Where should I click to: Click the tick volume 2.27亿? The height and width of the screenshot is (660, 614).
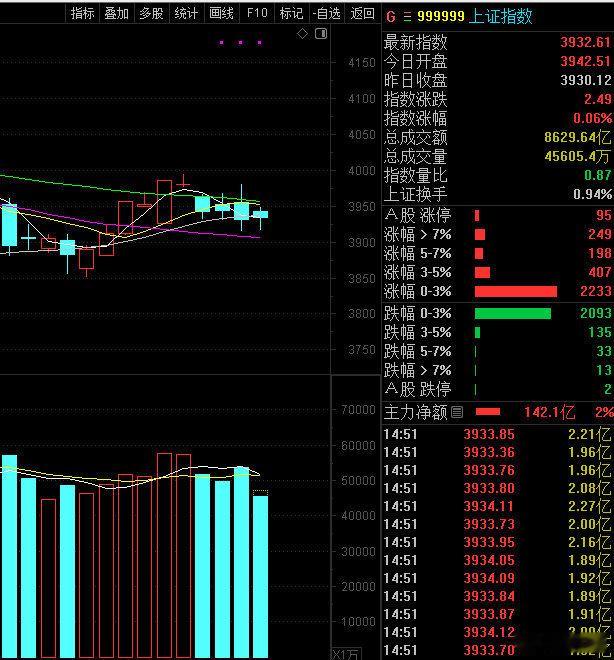pyautogui.click(x=590, y=506)
